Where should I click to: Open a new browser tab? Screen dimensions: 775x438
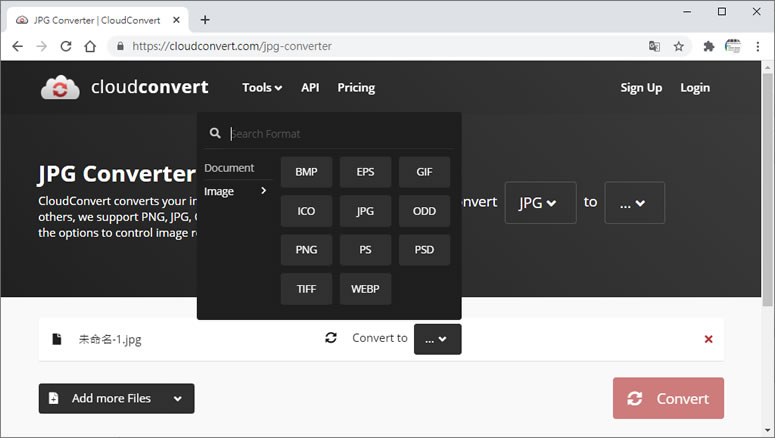point(205,20)
